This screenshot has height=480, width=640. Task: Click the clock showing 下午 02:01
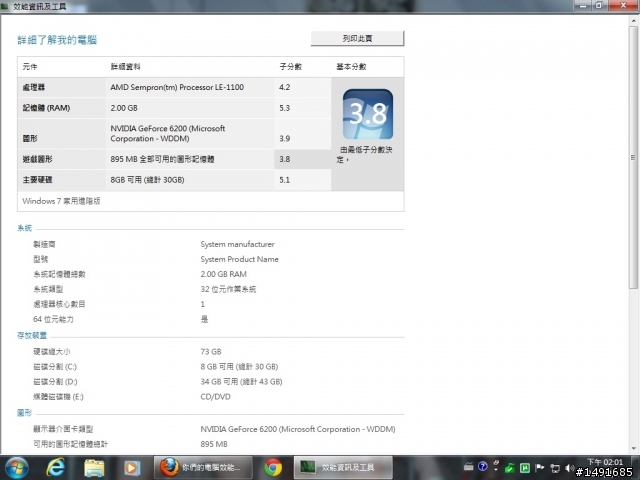pyautogui.click(x=604, y=462)
